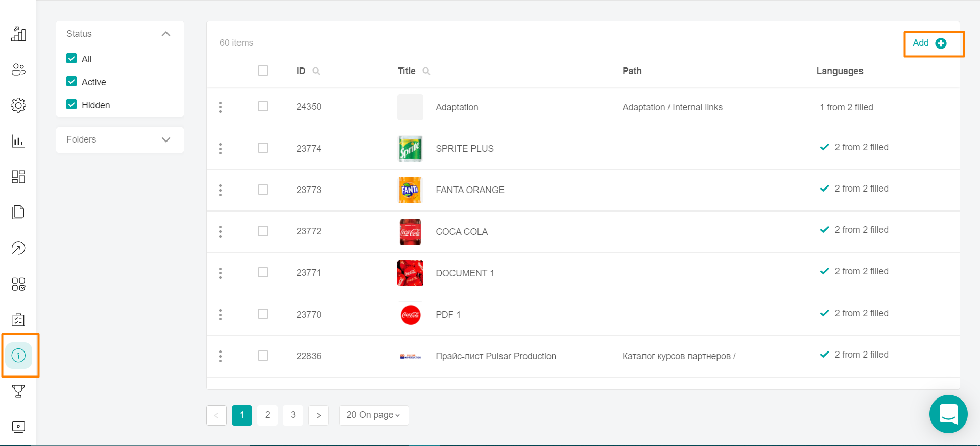Toggle the Hidden status checkbox

click(71, 105)
